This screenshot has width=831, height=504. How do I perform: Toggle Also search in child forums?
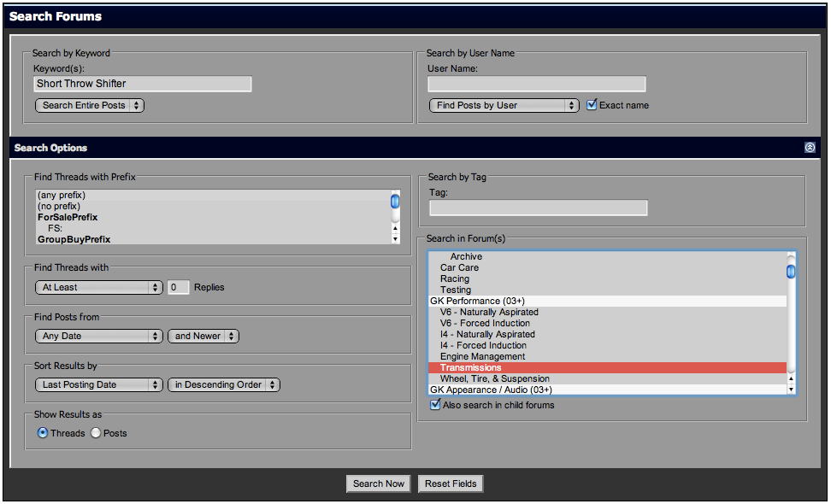pyautogui.click(x=435, y=405)
